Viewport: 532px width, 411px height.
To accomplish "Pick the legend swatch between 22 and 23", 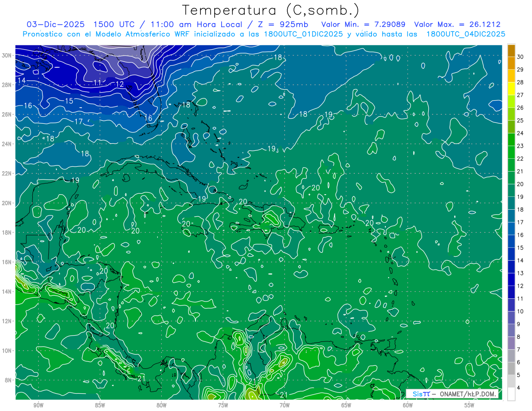I will (511, 153).
